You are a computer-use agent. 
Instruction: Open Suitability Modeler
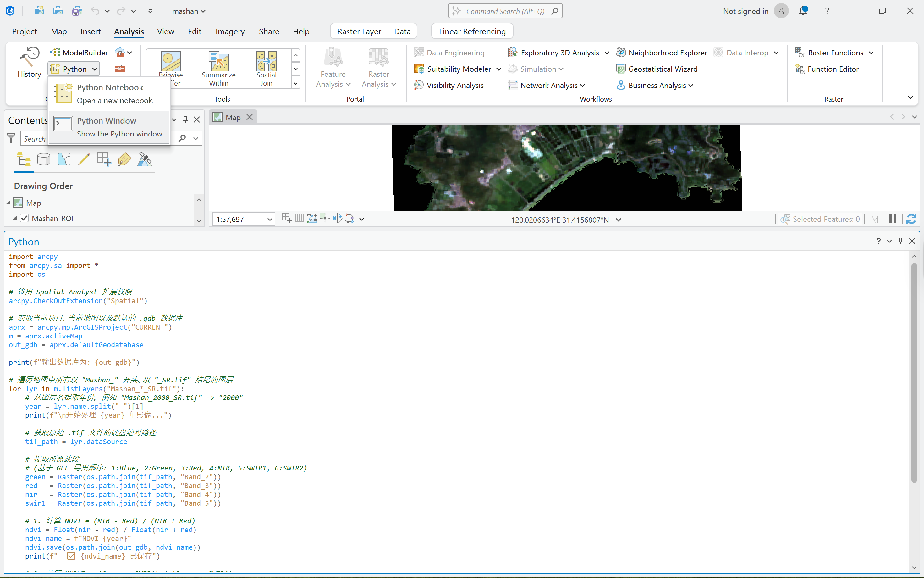coord(453,69)
